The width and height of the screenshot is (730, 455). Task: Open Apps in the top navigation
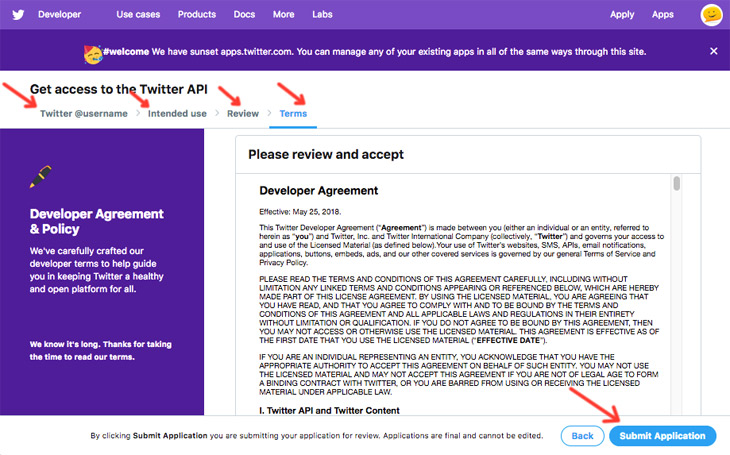click(662, 14)
